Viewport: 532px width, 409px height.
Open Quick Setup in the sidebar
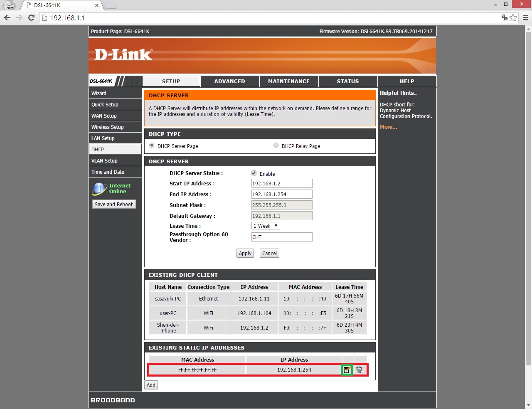pos(115,104)
